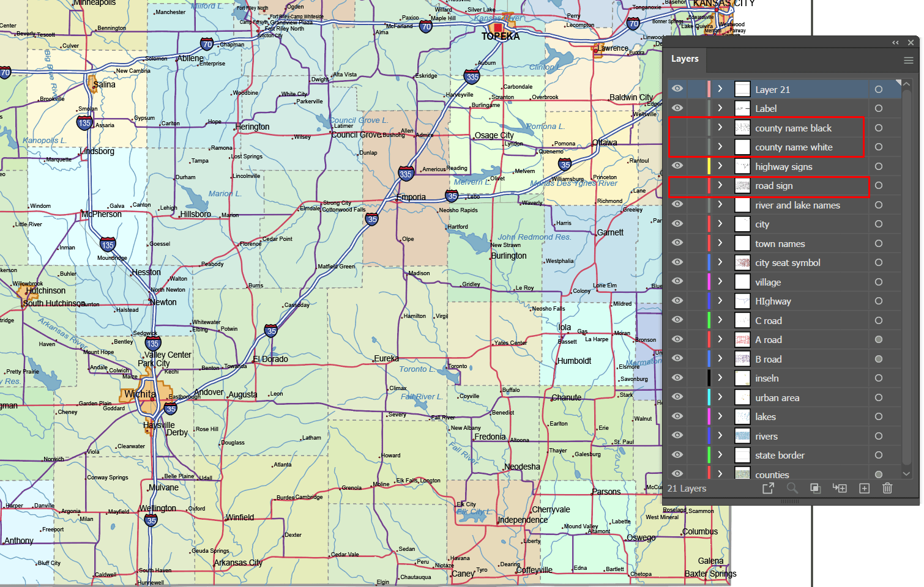Image resolution: width=924 pixels, height=587 pixels.
Task: Create a new layer
Action: (864, 488)
